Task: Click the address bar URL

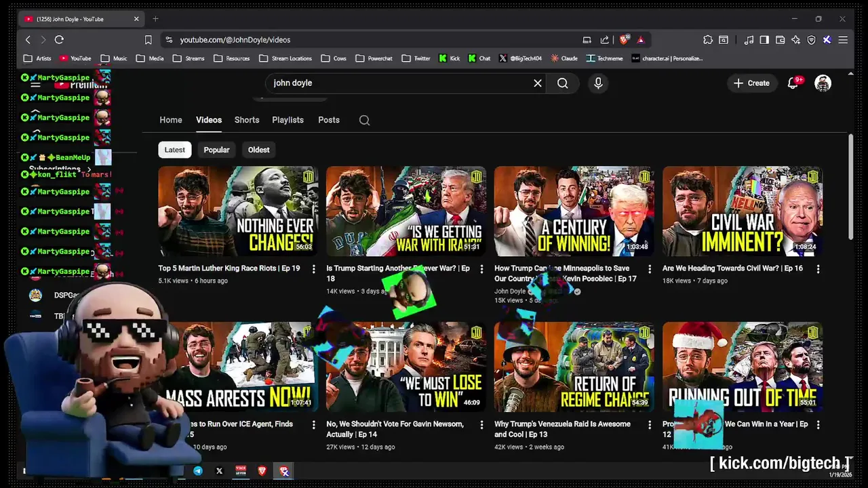Action: click(235, 40)
